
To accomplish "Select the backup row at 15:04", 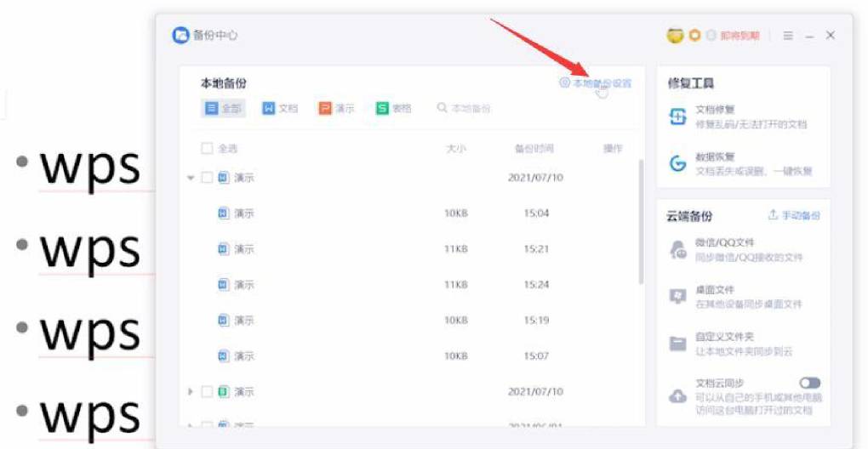I will tap(413, 213).
